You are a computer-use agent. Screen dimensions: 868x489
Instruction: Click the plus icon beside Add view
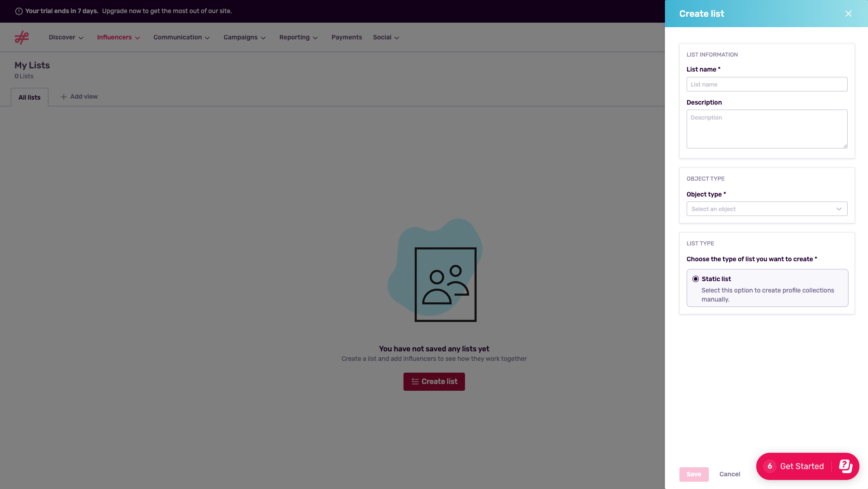tap(64, 97)
